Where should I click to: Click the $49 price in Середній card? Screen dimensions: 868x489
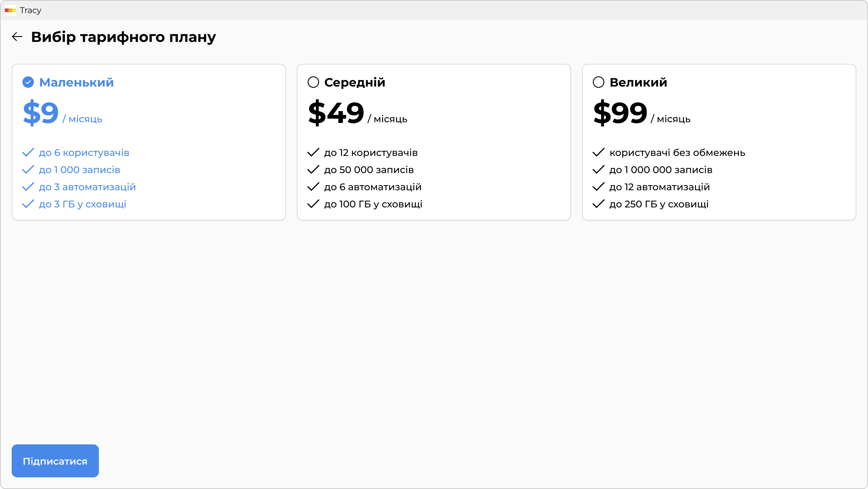click(x=336, y=113)
